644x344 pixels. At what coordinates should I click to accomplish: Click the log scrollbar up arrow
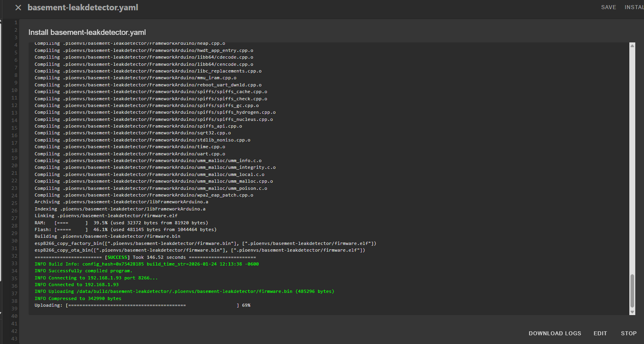(632, 46)
